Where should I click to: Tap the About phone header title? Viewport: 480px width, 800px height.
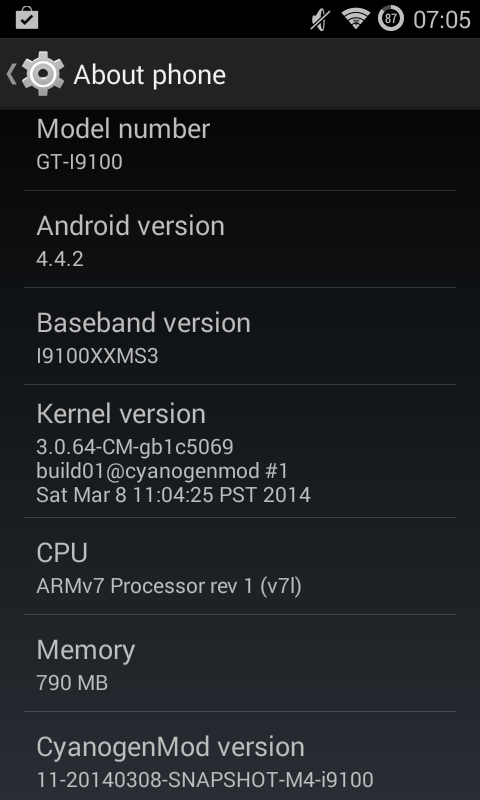(149, 75)
